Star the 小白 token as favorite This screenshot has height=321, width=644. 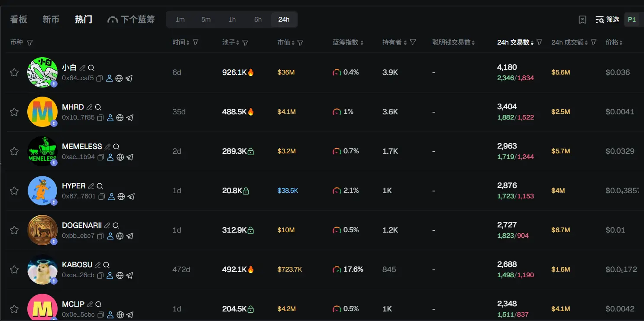tap(14, 72)
